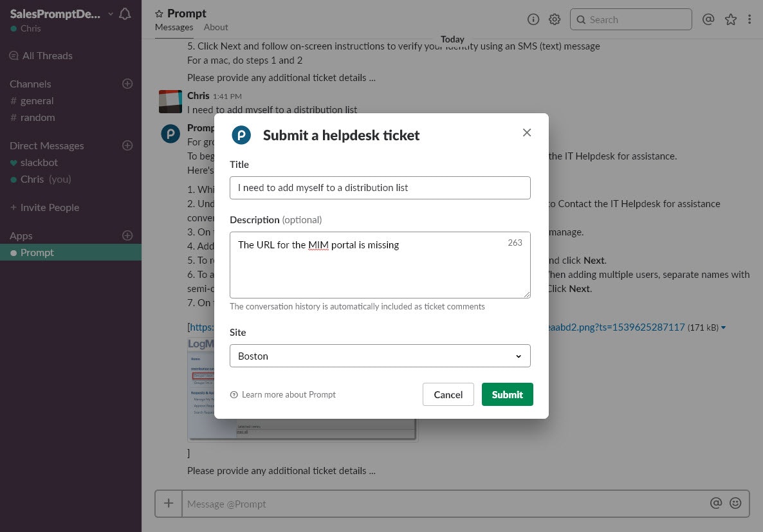Open the png image link
The width and height of the screenshot is (763, 532).
pyautogui.click(x=616, y=327)
